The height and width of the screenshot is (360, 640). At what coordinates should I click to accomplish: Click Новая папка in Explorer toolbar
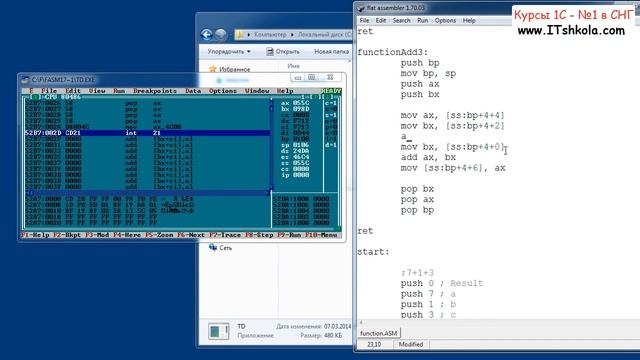[331, 51]
